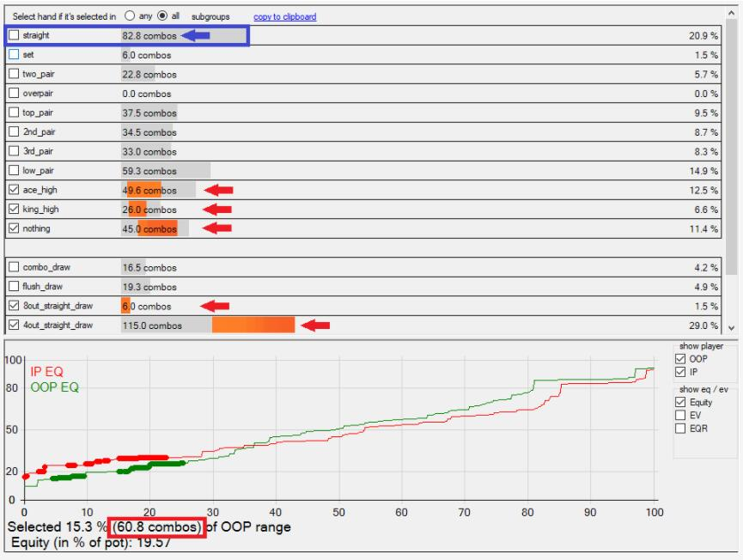Click the 14.9 % low_pair percentage
Screen dimensions: 743x560
click(703, 171)
